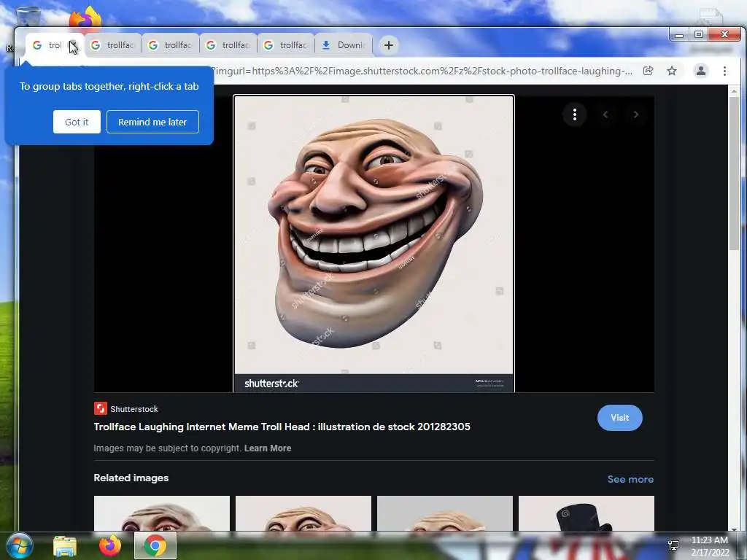Viewport: 747px width, 560px height.
Task: Go to previous image with left arrow
Action: 605,114
